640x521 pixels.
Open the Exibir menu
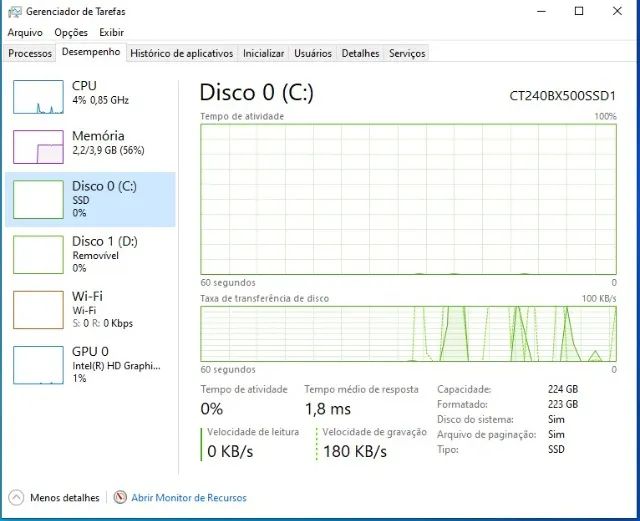coord(111,32)
